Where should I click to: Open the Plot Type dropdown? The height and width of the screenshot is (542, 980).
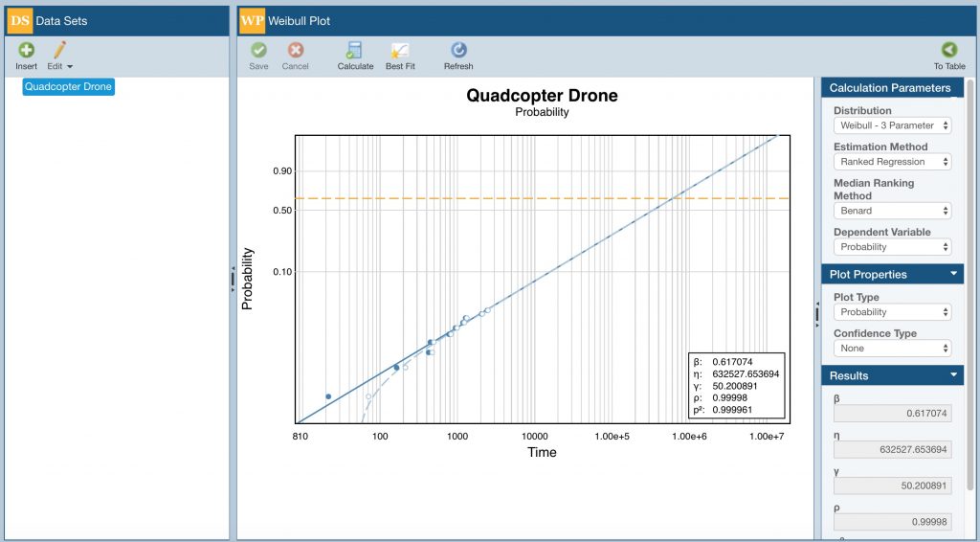(893, 312)
